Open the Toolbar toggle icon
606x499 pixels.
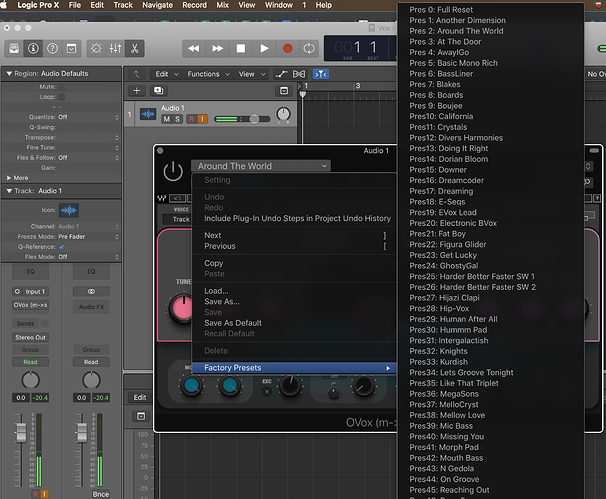coord(71,48)
